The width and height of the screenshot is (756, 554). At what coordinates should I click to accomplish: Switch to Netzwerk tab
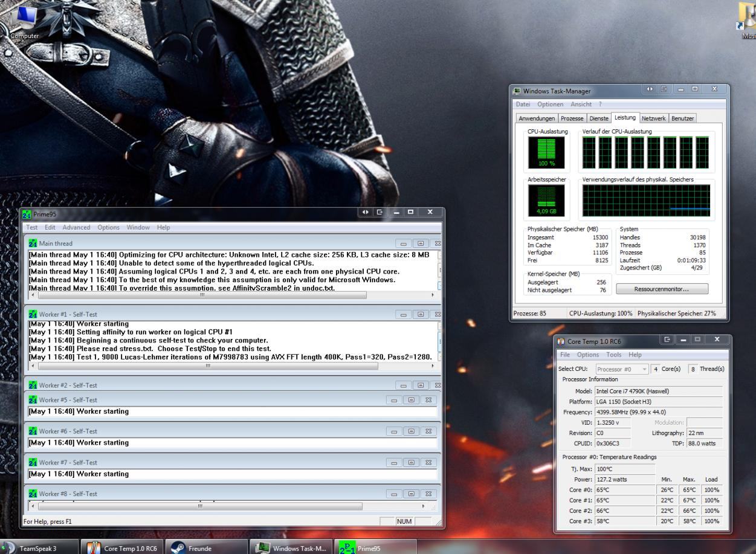(x=653, y=118)
